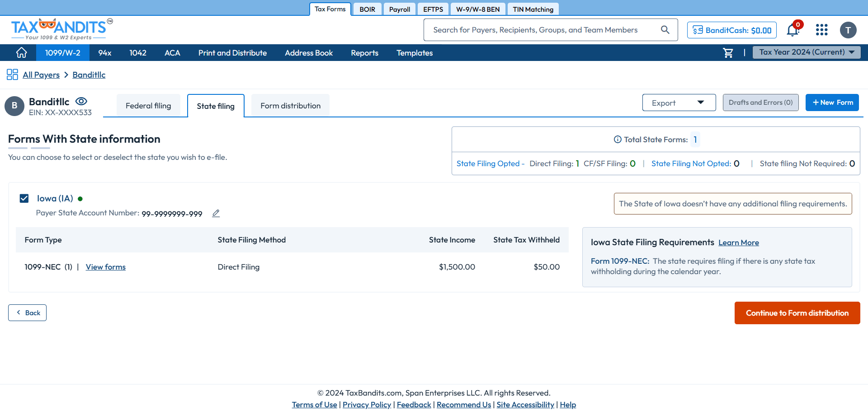Open Privacy Policy footer link
The height and width of the screenshot is (415, 868).
[367, 405]
